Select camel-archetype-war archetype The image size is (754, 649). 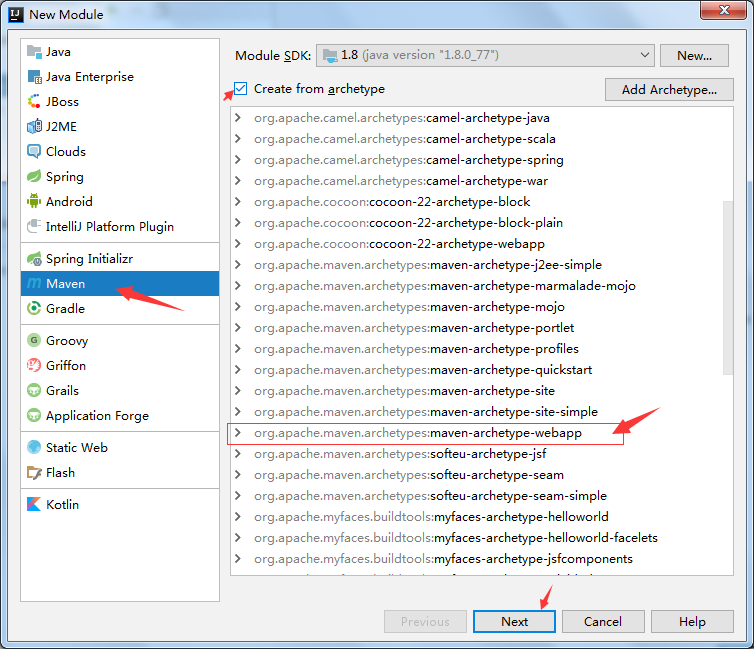pyautogui.click(x=401, y=181)
